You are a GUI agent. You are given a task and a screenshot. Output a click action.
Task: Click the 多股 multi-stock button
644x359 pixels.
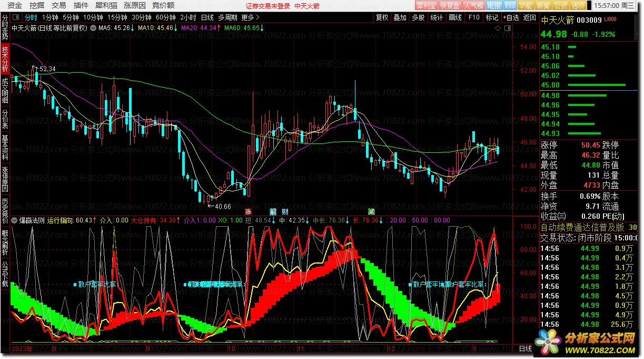coord(418,17)
